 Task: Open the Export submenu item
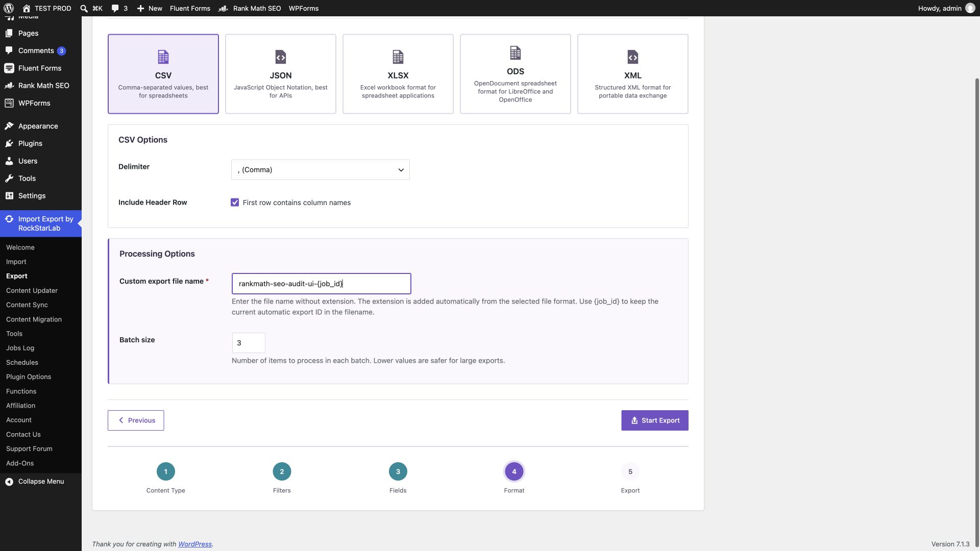pos(17,276)
